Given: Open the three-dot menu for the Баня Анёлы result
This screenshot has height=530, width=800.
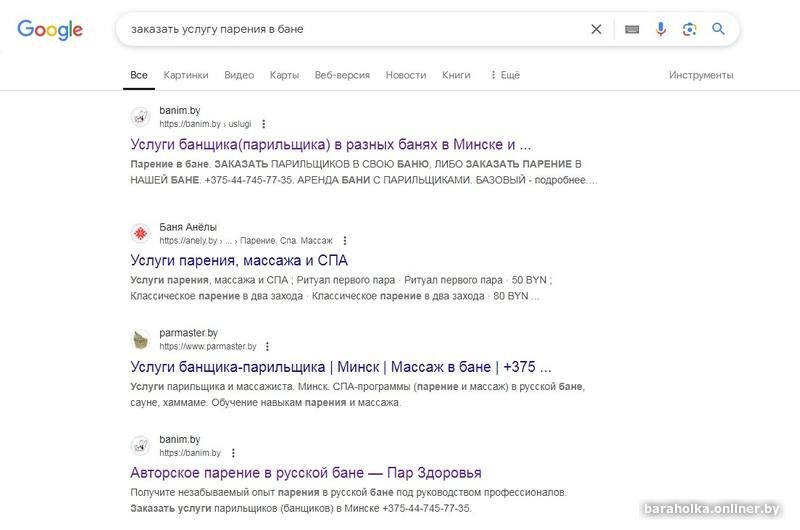Looking at the screenshot, I should coord(345,240).
